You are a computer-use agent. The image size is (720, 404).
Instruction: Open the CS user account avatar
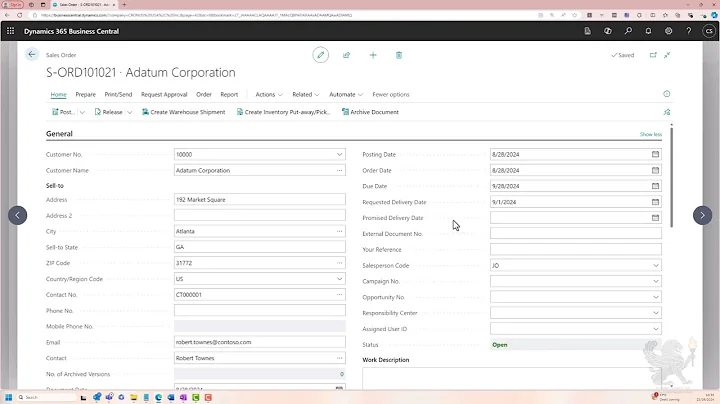(709, 31)
